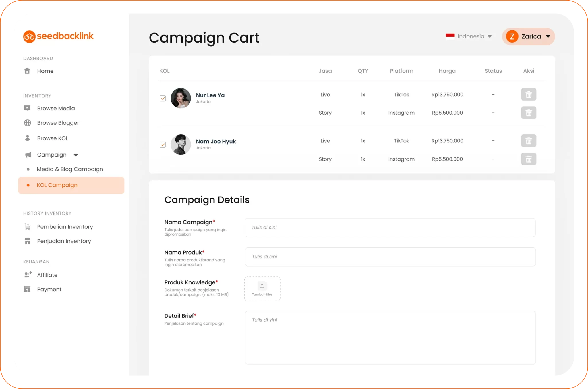
Task: Delete Nur Lee Ya's Instagram Story item
Action: pyautogui.click(x=529, y=113)
